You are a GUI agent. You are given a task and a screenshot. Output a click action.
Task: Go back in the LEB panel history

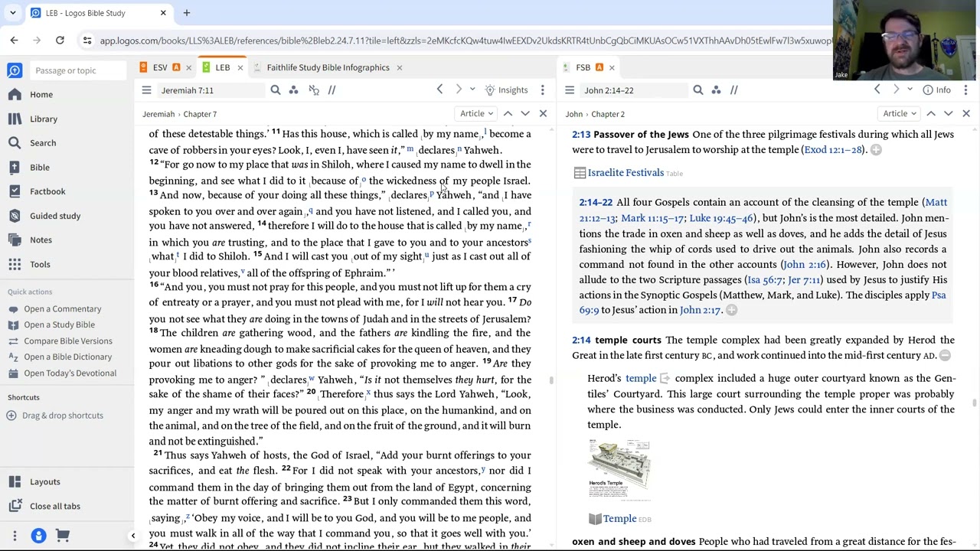coord(439,90)
